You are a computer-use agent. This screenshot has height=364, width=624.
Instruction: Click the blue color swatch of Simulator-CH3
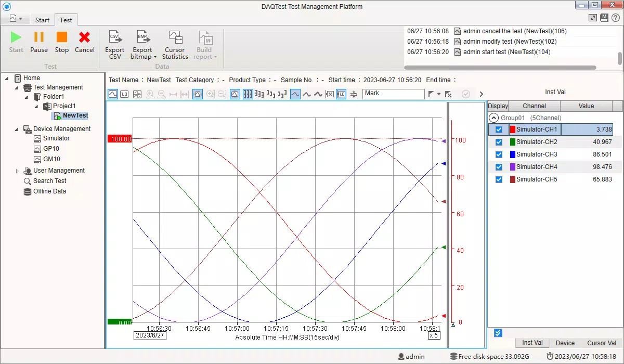point(512,154)
